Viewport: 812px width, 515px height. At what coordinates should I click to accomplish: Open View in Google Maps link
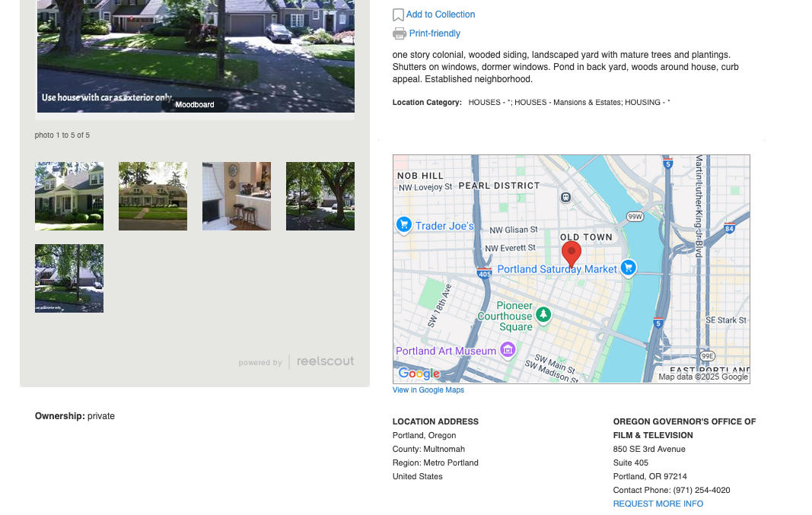[428, 390]
